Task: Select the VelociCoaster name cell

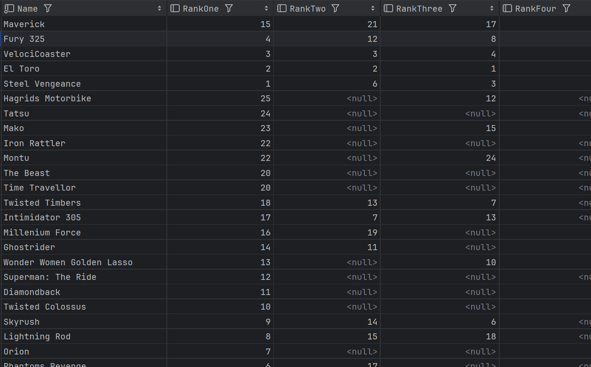Action: click(84, 54)
